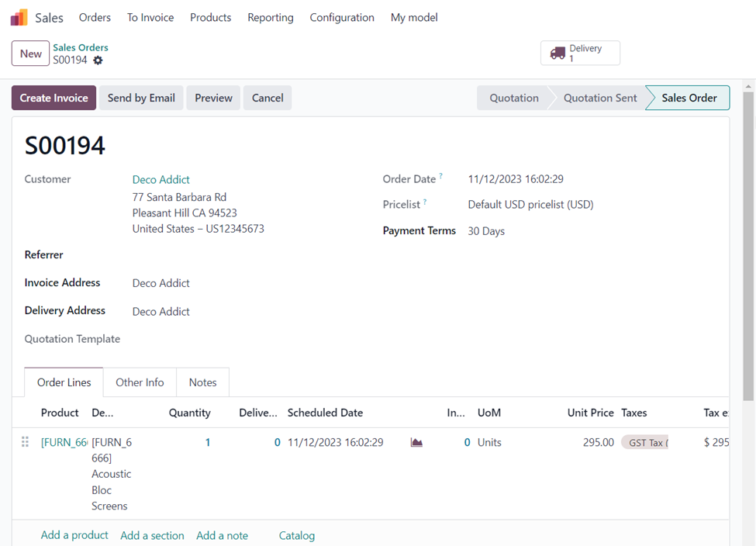Click the Odoo Sales app logo icon
The height and width of the screenshot is (546, 756).
pos(19,17)
